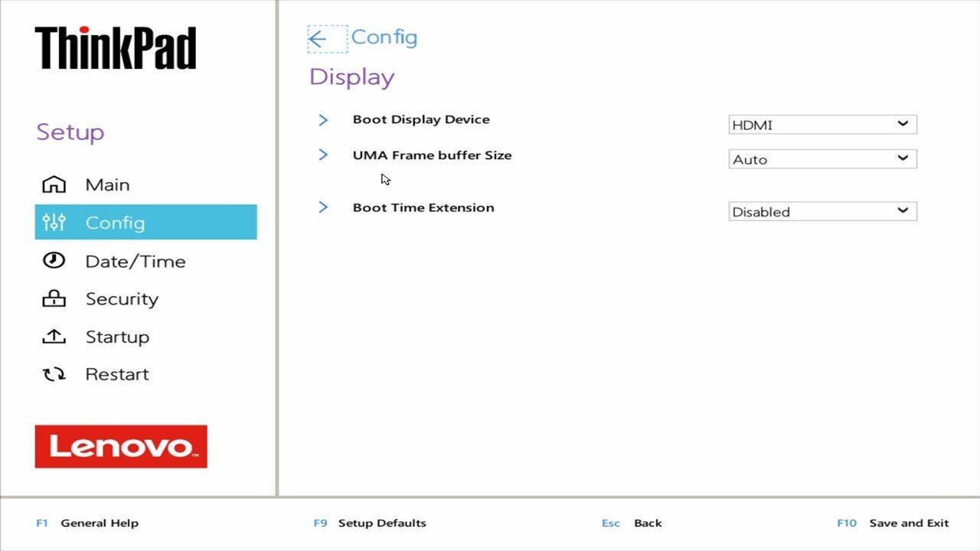Click F10 Save and Exit
The width and height of the screenshot is (980, 551).
tap(893, 523)
